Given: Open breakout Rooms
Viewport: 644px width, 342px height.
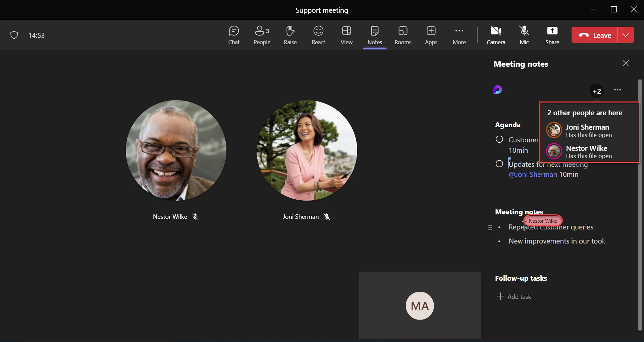Looking at the screenshot, I should 403,35.
